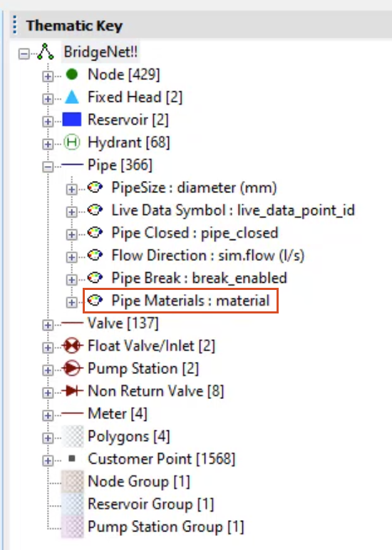Image resolution: width=392 pixels, height=550 pixels.
Task: Click the Pump Station icon
Action: click(72, 368)
